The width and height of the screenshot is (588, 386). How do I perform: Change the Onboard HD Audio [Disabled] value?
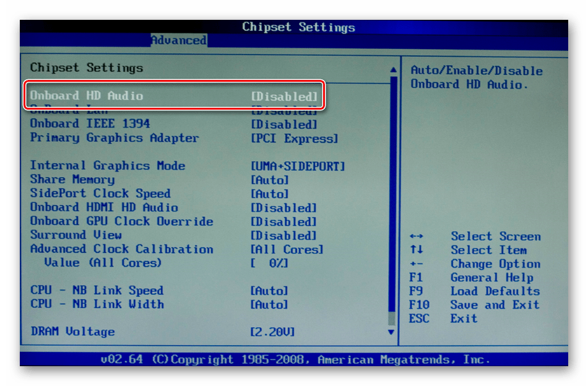[284, 97]
